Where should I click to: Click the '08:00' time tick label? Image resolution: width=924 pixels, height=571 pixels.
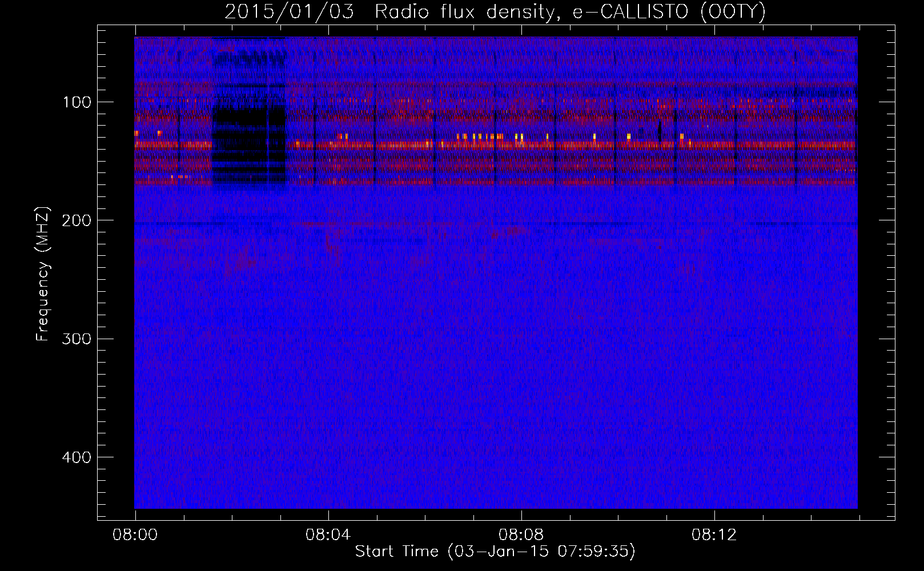click(135, 535)
